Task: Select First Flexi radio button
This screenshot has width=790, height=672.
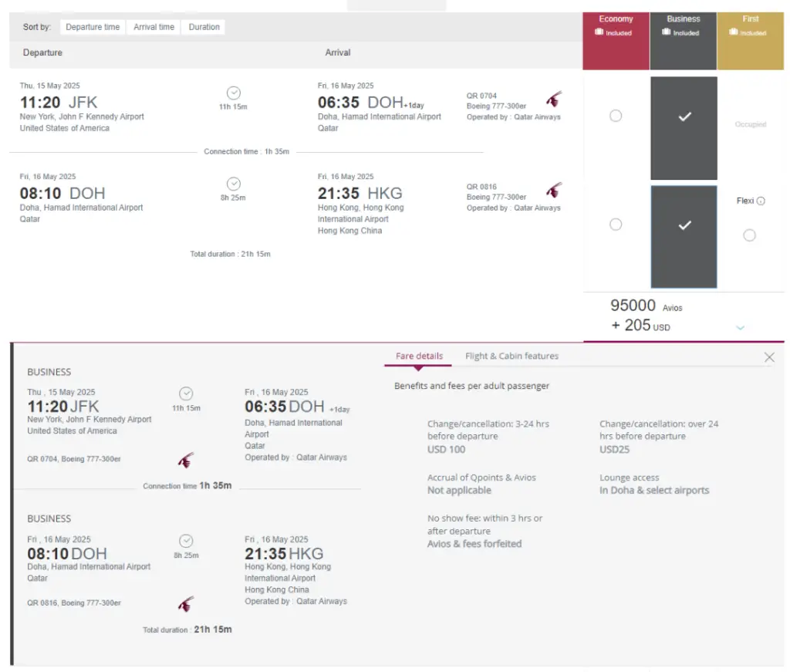Action: (749, 235)
